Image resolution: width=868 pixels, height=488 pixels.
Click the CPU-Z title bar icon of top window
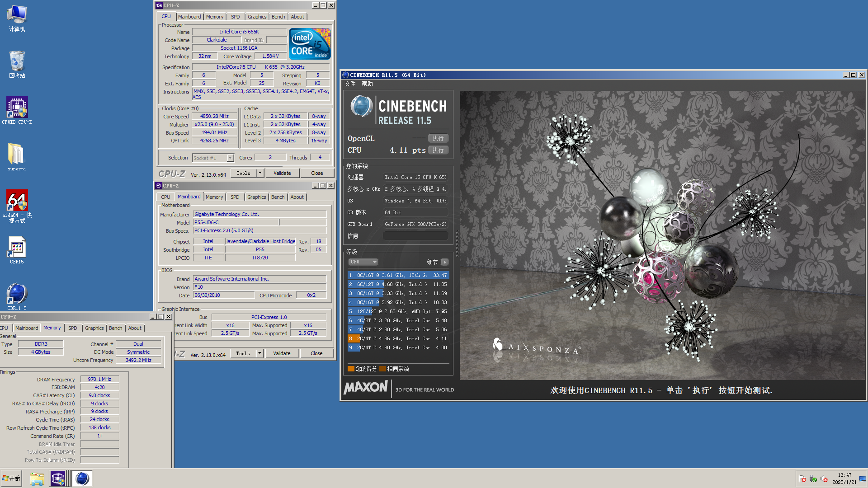pos(159,5)
